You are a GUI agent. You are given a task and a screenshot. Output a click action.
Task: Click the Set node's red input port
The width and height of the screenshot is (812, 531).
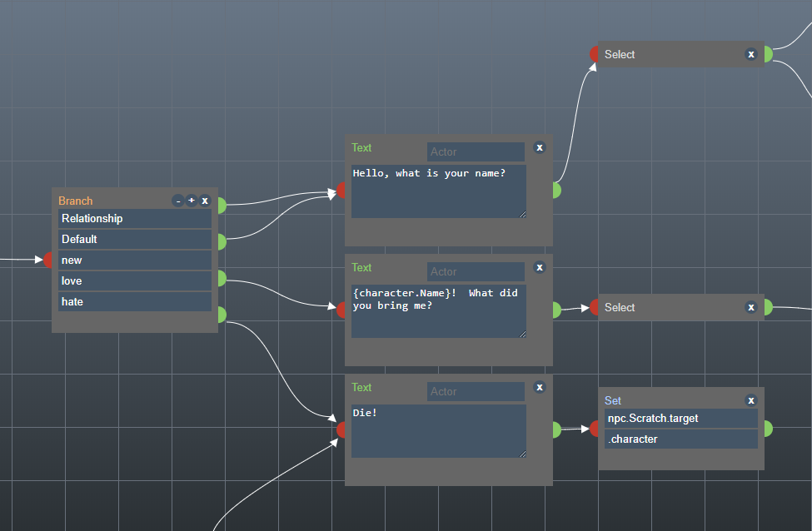click(x=594, y=429)
